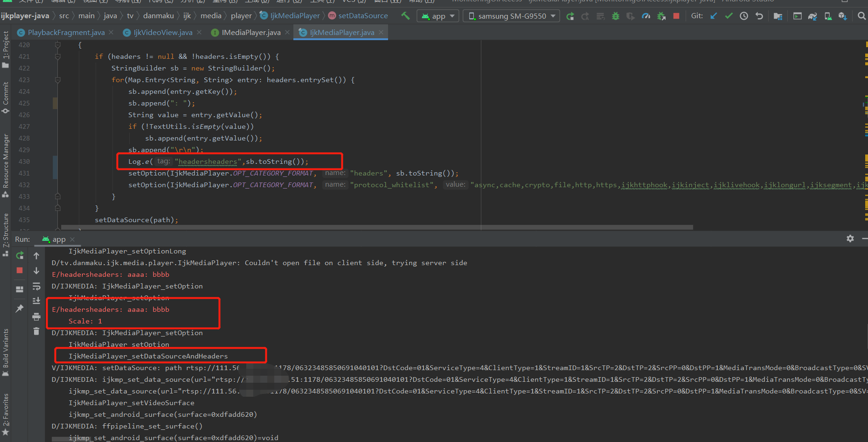Image resolution: width=868 pixels, height=442 pixels.
Task: Collapse the code fold at line 421
Action: coord(58,56)
